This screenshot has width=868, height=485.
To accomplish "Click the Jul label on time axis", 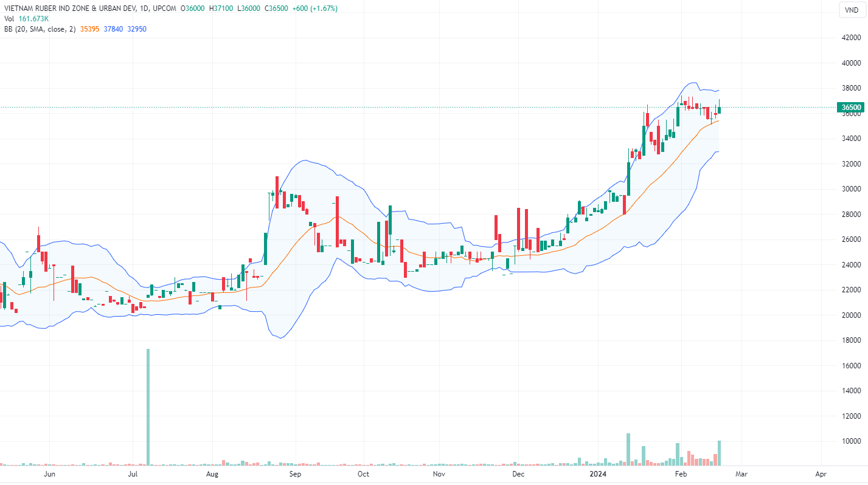I will [x=133, y=473].
